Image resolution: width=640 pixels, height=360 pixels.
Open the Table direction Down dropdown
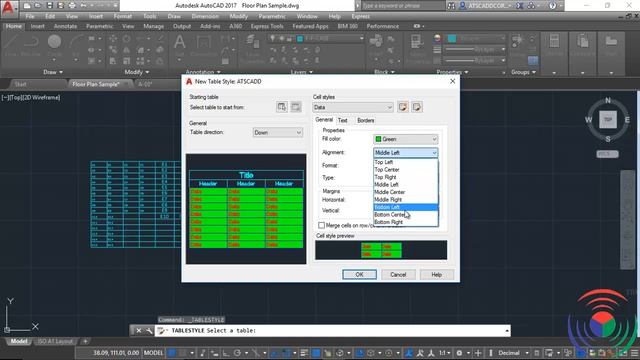[278, 133]
